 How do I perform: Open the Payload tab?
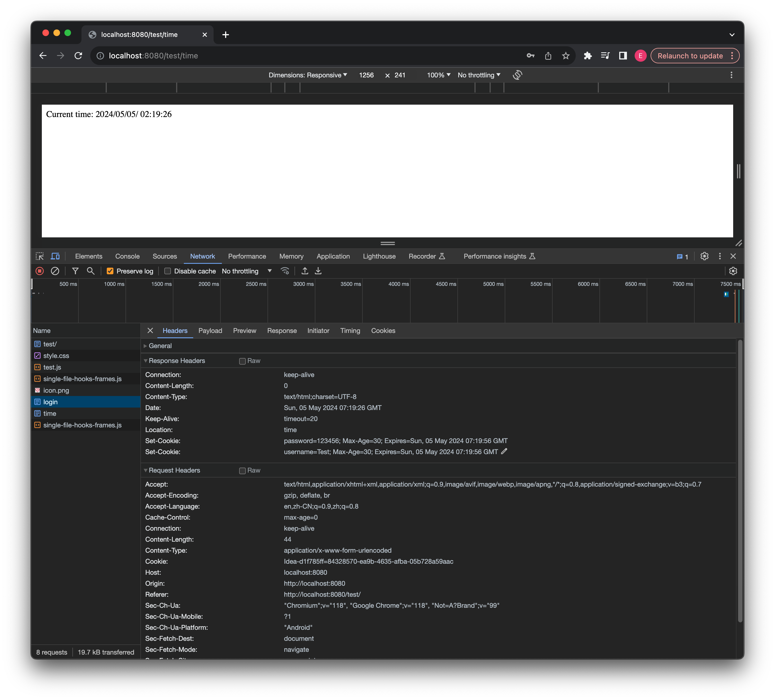tap(210, 331)
